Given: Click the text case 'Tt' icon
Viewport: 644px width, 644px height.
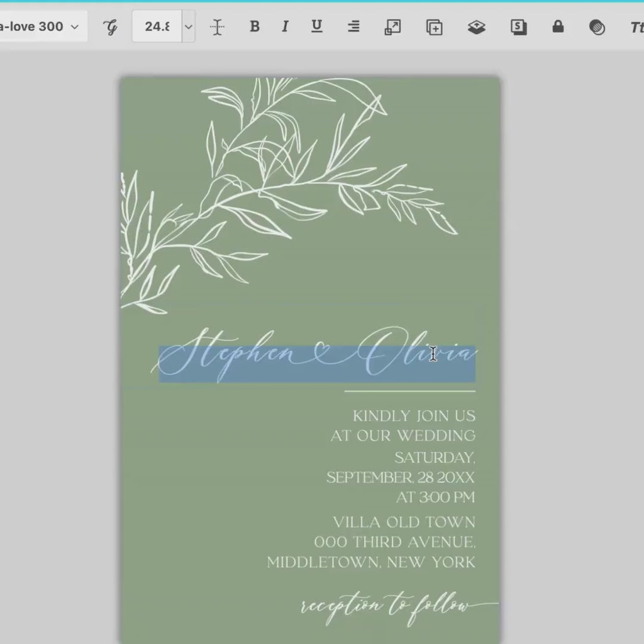Looking at the screenshot, I should point(636,27).
